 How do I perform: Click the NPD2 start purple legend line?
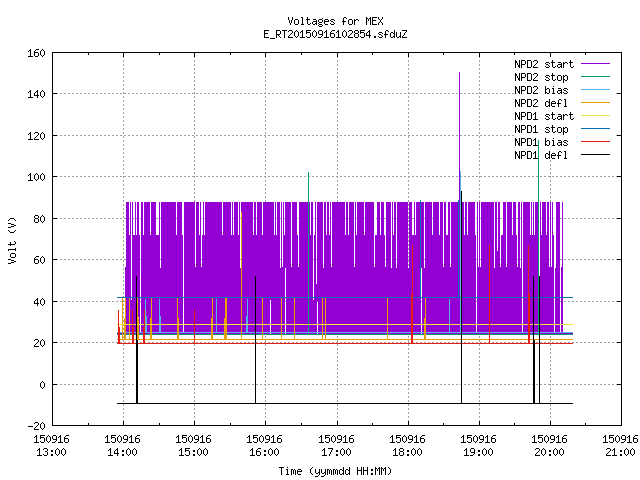pyautogui.click(x=595, y=64)
